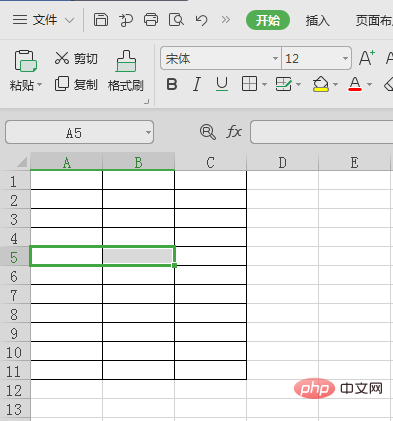The image size is (393, 421).
Task: Apply yellow fill color
Action: pos(321,84)
